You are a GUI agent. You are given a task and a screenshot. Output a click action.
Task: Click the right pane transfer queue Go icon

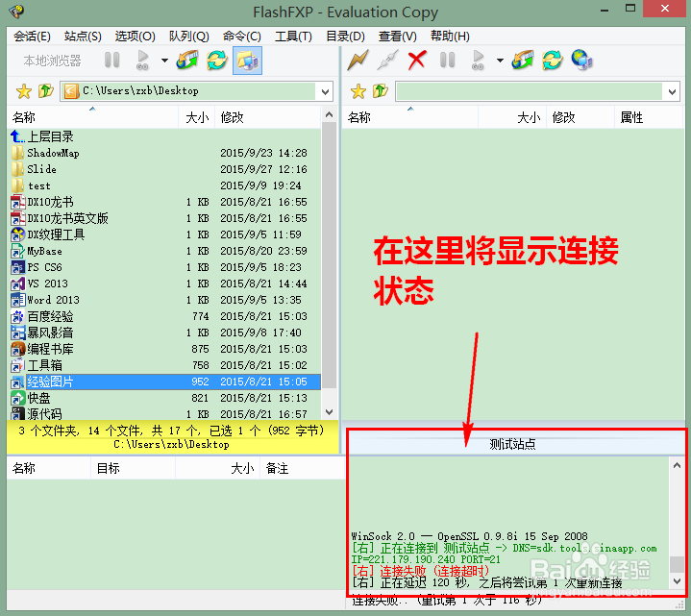(x=478, y=61)
